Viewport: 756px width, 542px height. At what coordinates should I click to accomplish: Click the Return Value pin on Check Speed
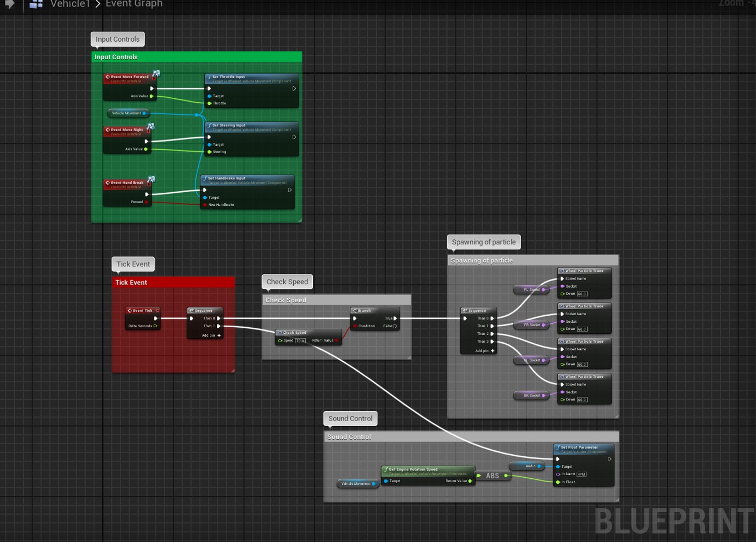pos(336,340)
